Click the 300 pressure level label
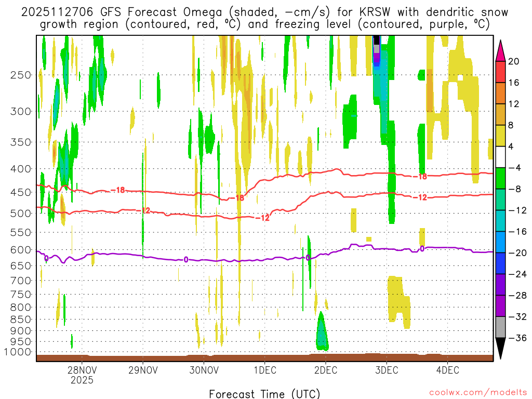 pyautogui.click(x=21, y=111)
